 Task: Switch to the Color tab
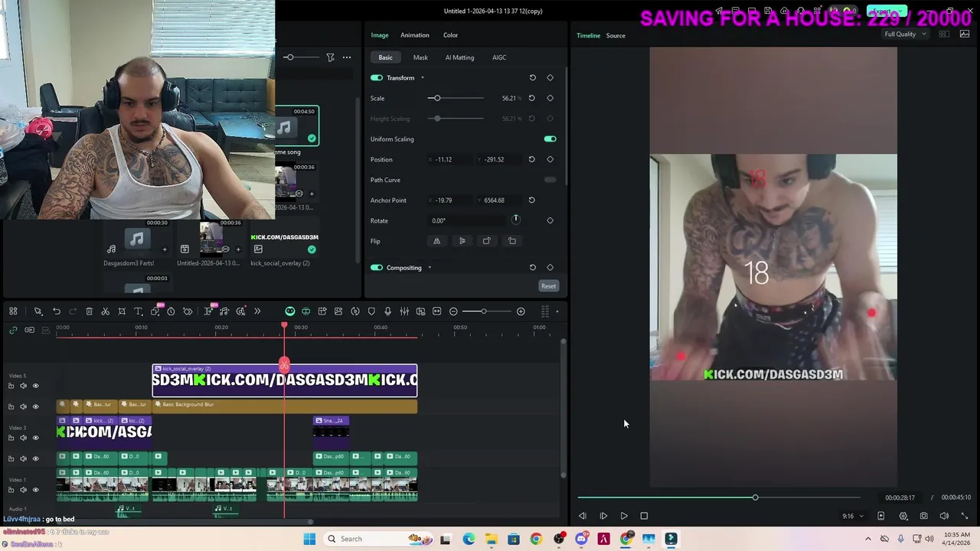(450, 35)
